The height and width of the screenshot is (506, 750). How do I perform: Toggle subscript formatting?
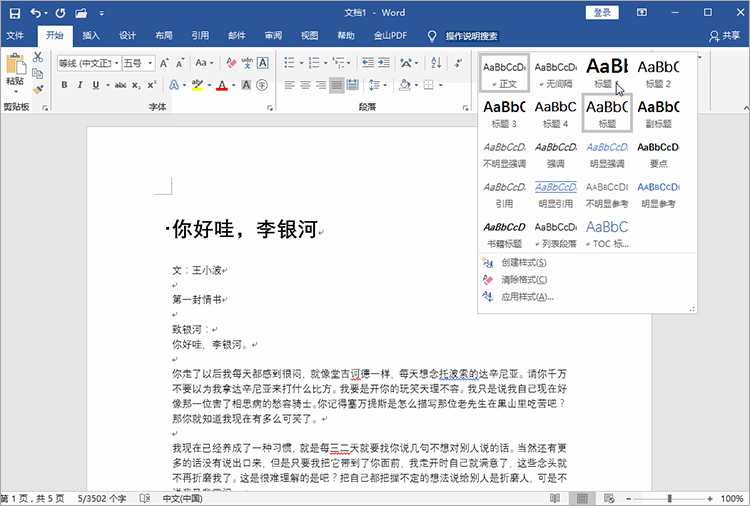pyautogui.click(x=136, y=85)
